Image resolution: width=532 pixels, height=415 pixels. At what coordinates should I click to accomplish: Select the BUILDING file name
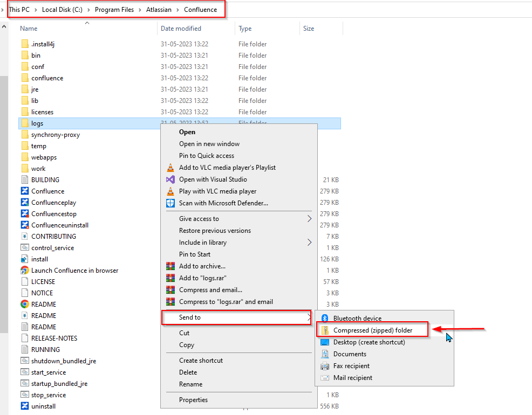pyautogui.click(x=45, y=180)
